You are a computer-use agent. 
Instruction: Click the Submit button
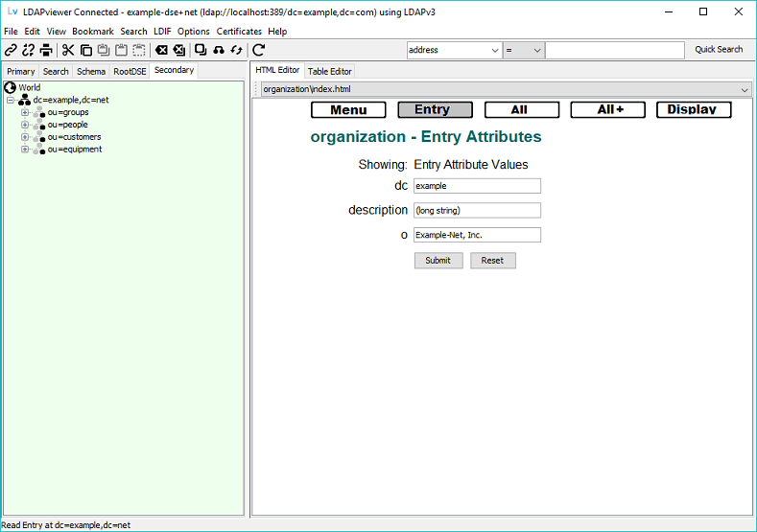click(x=438, y=261)
